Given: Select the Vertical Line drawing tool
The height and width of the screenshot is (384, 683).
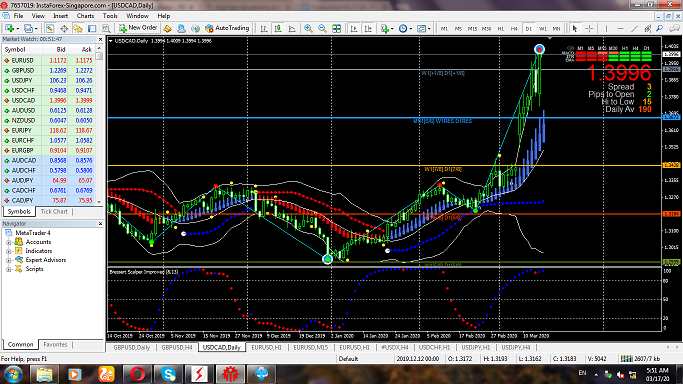Looking at the screenshot, I should point(606,28).
